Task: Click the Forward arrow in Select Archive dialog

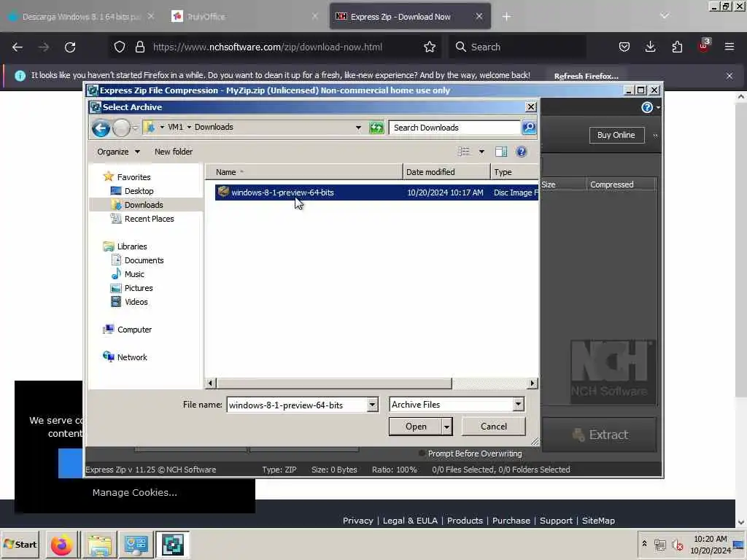Action: (122, 128)
